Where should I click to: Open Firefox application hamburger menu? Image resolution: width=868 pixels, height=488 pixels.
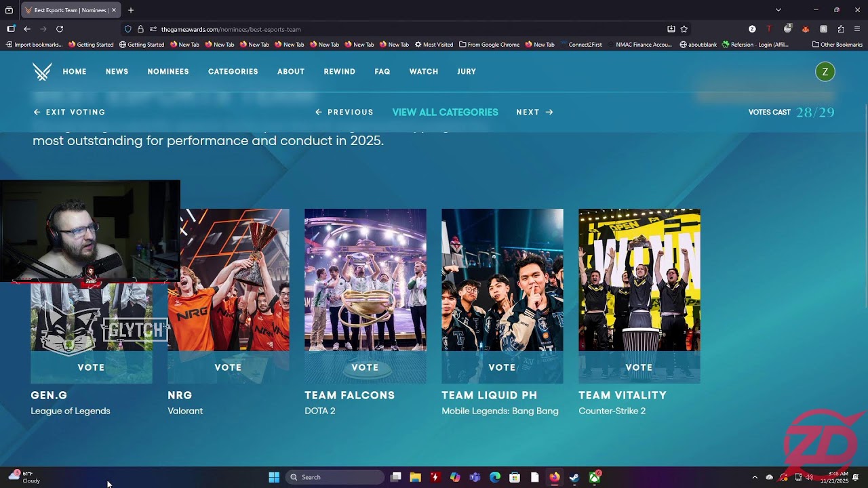[857, 29]
